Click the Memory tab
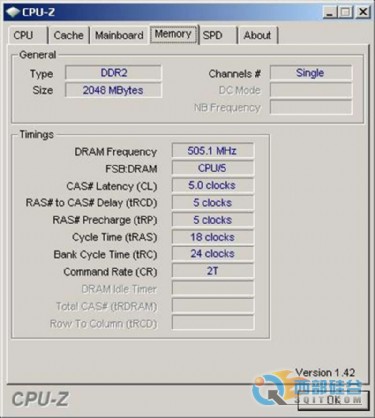 click(x=174, y=34)
